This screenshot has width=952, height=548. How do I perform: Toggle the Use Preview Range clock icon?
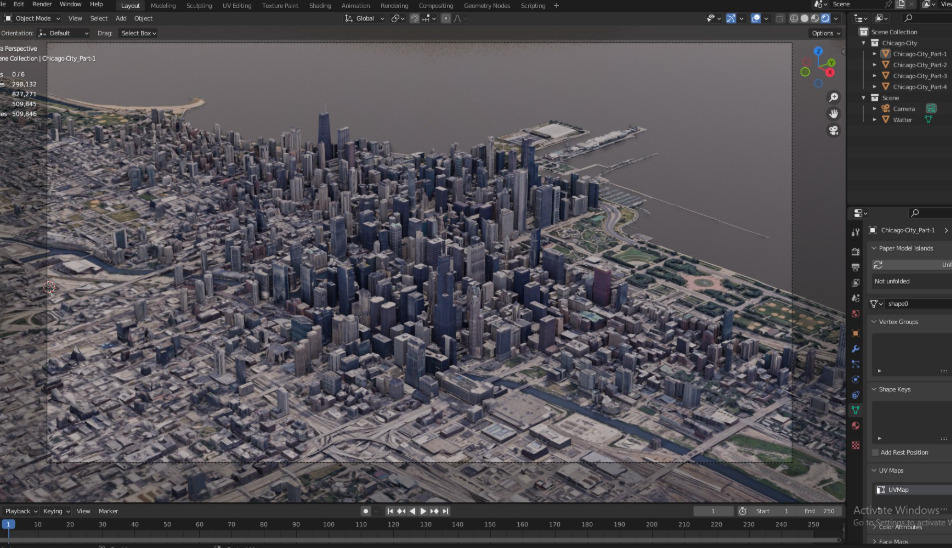tap(742, 512)
